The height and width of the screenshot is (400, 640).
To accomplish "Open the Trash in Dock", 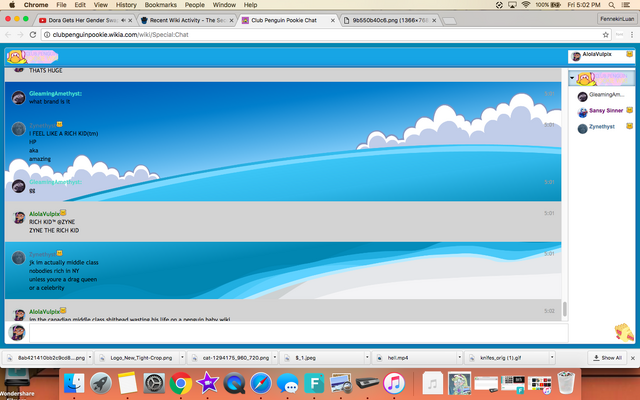I will coord(566,382).
